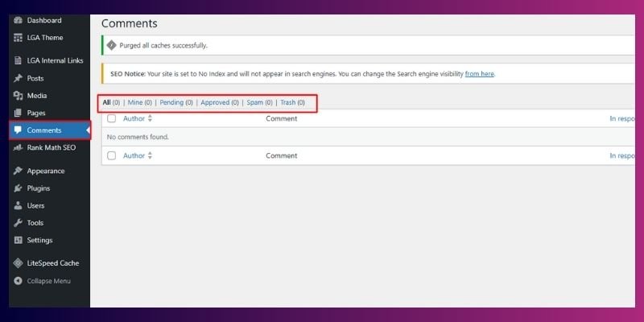This screenshot has width=644, height=322.
Task: Sort by Author arrows in header row
Action: point(150,118)
